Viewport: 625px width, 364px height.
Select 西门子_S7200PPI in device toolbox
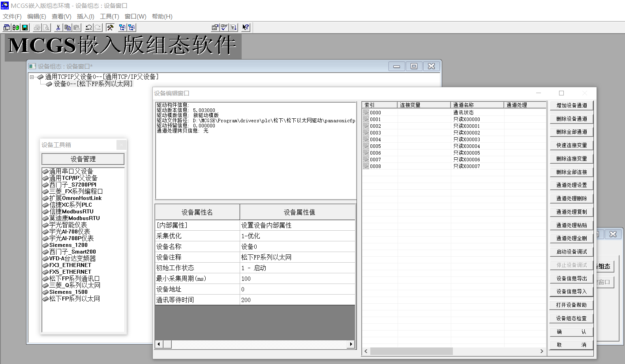(73, 185)
